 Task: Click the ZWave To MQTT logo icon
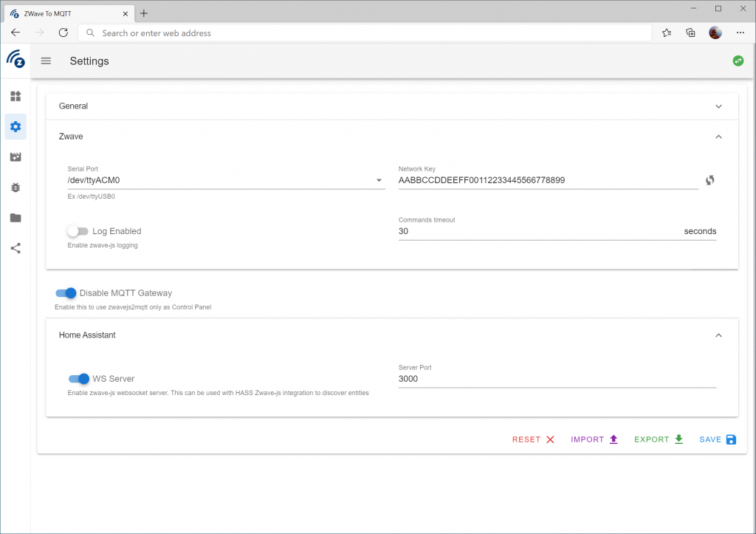point(16,59)
